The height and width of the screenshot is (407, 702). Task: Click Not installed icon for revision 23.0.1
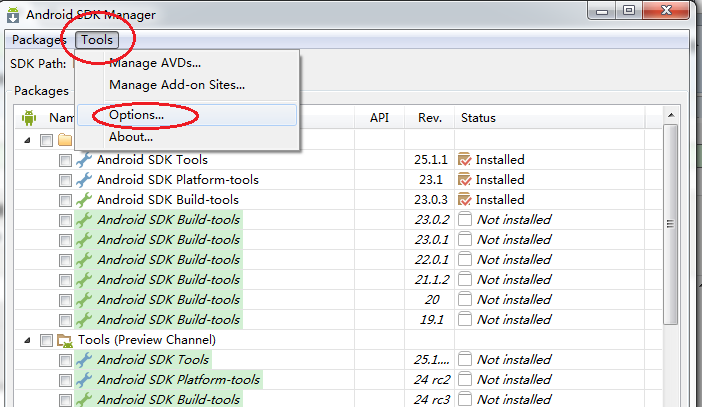pos(465,240)
